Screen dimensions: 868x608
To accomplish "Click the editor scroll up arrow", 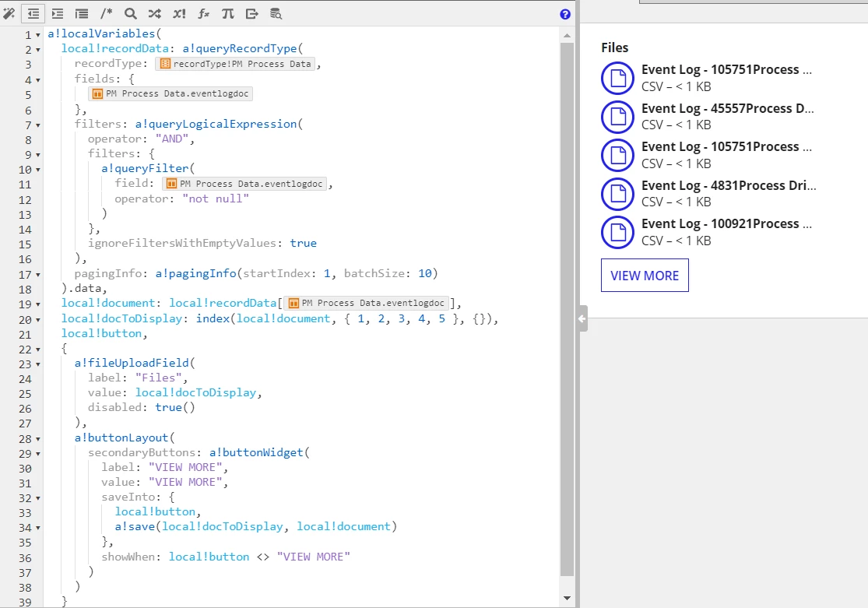I will tap(567, 36).
